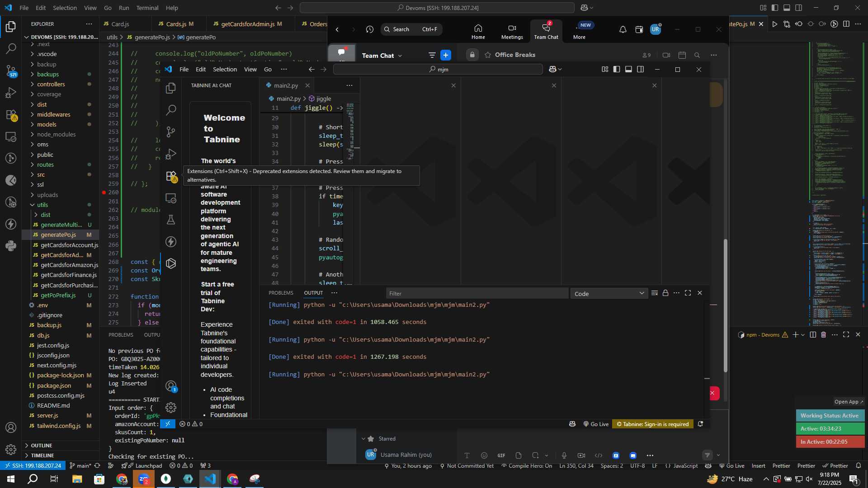Image resolution: width=868 pixels, height=488 pixels.
Task: Click Filter input in Output panel
Action: coord(477,294)
